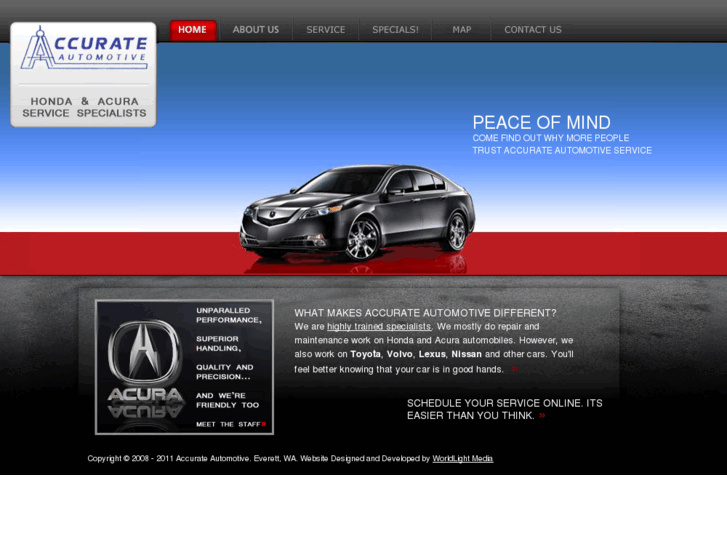
Task: Click the 'PEACE OF MIND' headline
Action: coord(542,123)
